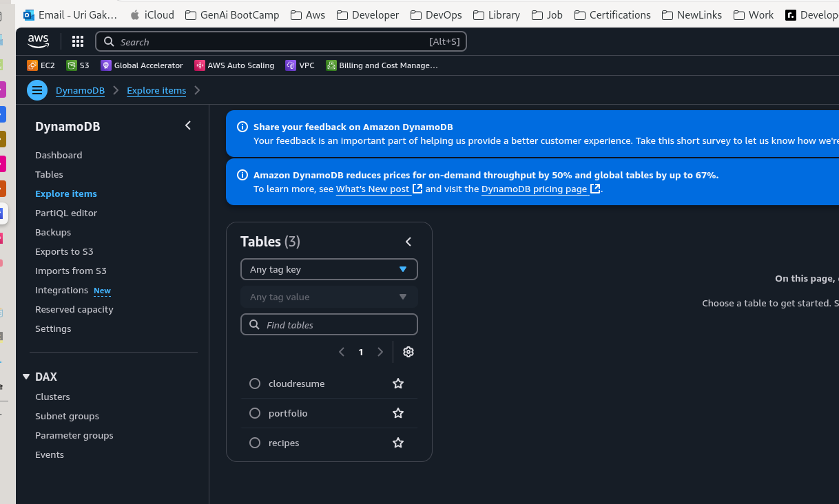Open the S3 shortcut in favorites bar
Viewport: 839px width, 504px height.
pos(78,65)
